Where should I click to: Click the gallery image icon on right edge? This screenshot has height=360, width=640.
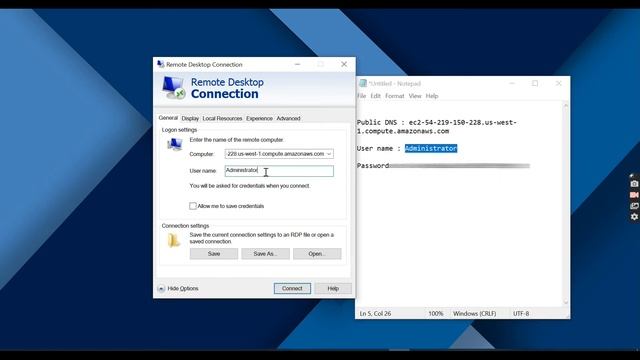pyautogui.click(x=634, y=206)
